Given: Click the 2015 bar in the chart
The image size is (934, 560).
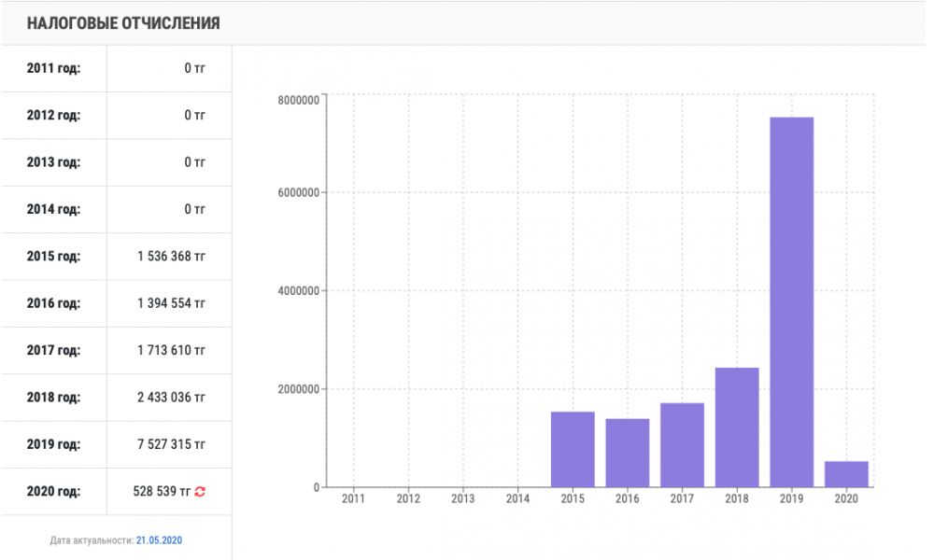Looking at the screenshot, I should pos(573,449).
